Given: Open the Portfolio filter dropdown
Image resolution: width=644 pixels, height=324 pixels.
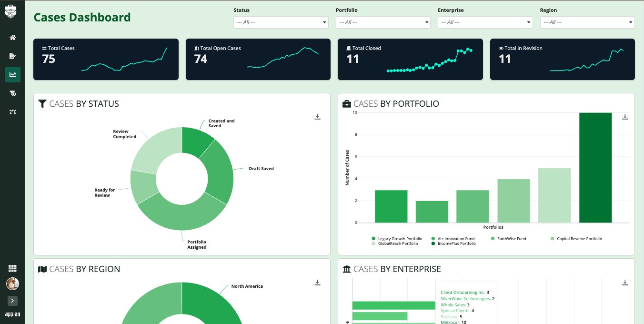Looking at the screenshot, I should pyautogui.click(x=383, y=22).
